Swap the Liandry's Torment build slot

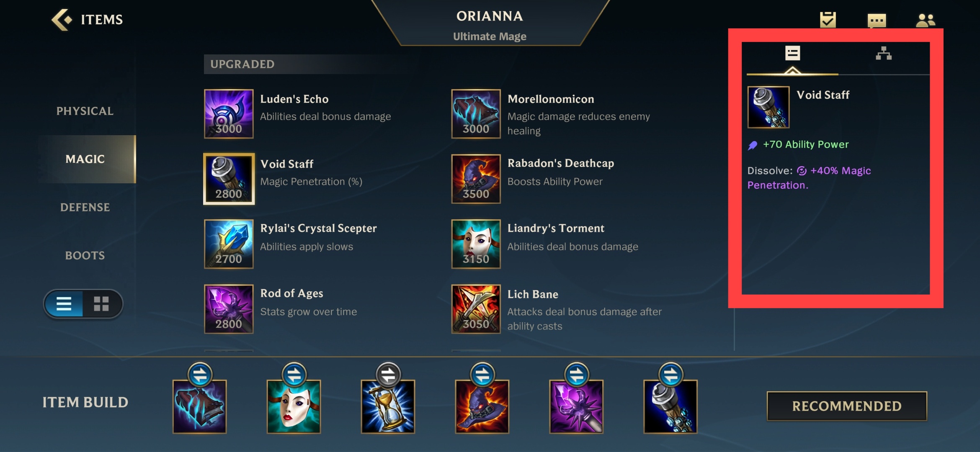pos(294,375)
